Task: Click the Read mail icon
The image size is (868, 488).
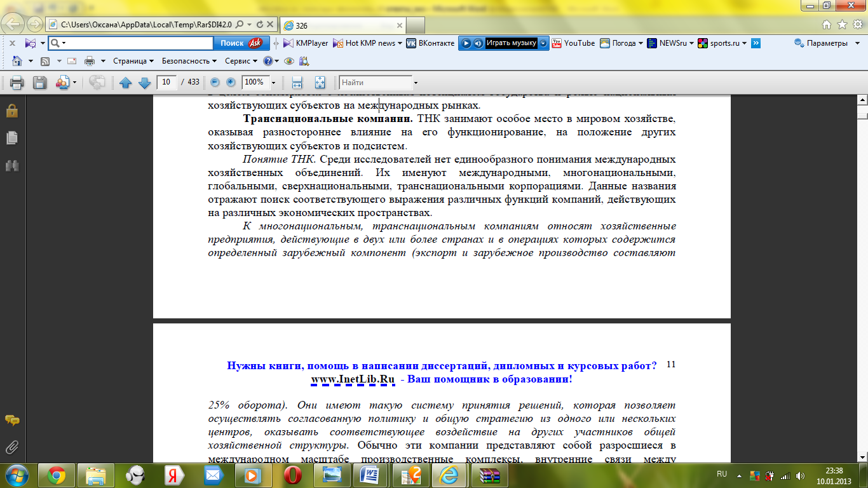Action: pos(72,61)
